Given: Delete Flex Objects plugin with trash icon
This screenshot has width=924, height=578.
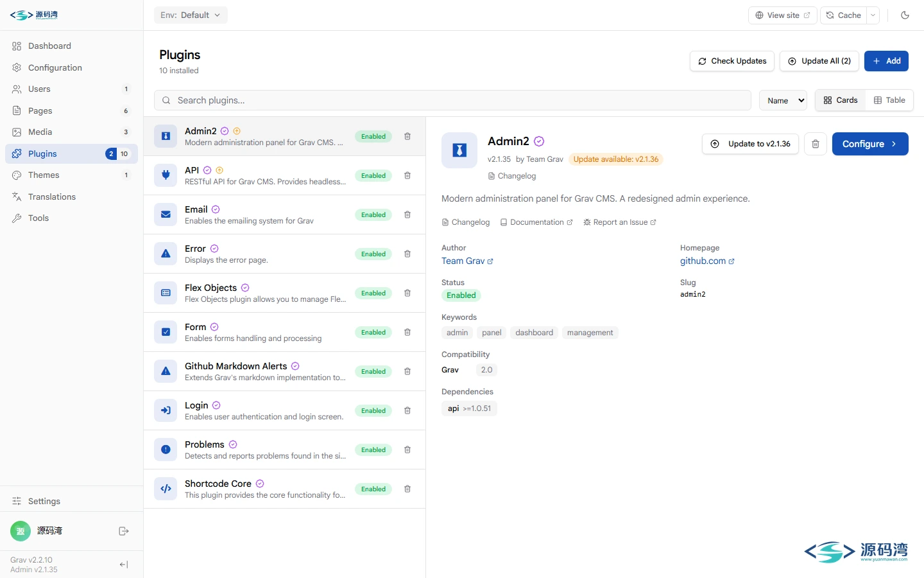Looking at the screenshot, I should [x=407, y=293].
